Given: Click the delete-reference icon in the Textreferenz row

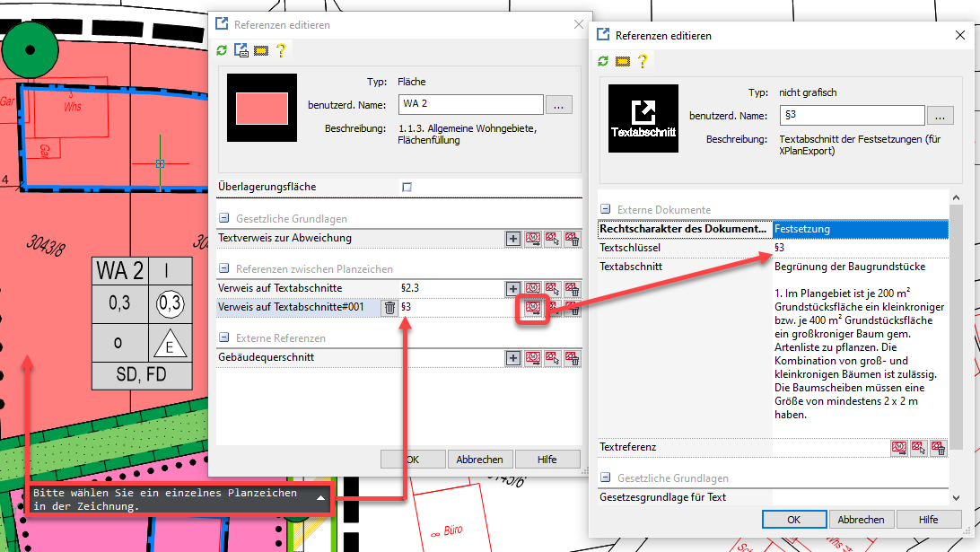Looking at the screenshot, I should (x=938, y=447).
